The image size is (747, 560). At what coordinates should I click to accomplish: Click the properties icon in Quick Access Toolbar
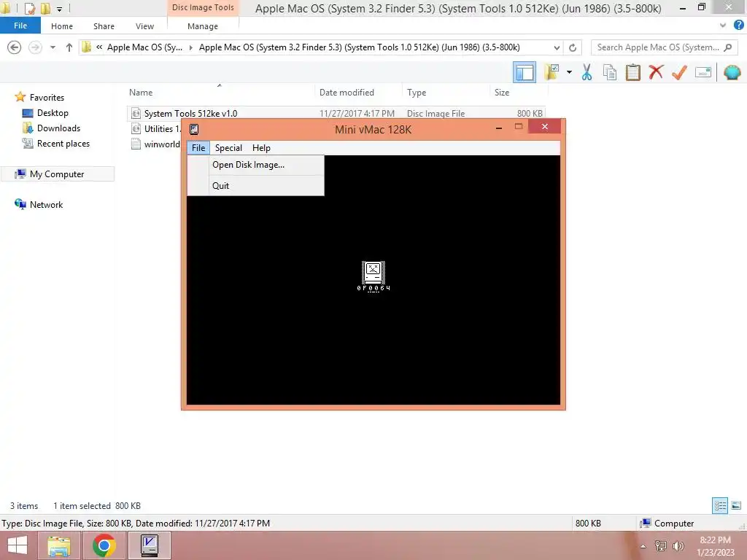pos(29,8)
